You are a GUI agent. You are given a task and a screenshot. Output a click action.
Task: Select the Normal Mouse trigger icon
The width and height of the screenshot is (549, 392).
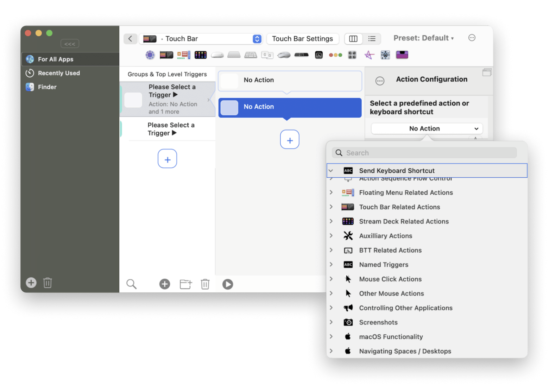click(284, 55)
